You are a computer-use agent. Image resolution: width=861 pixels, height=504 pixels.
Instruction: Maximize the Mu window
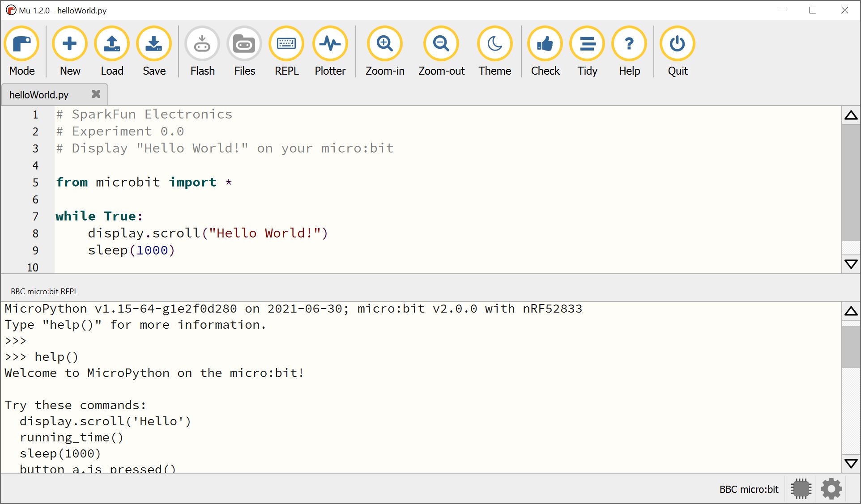[813, 10]
